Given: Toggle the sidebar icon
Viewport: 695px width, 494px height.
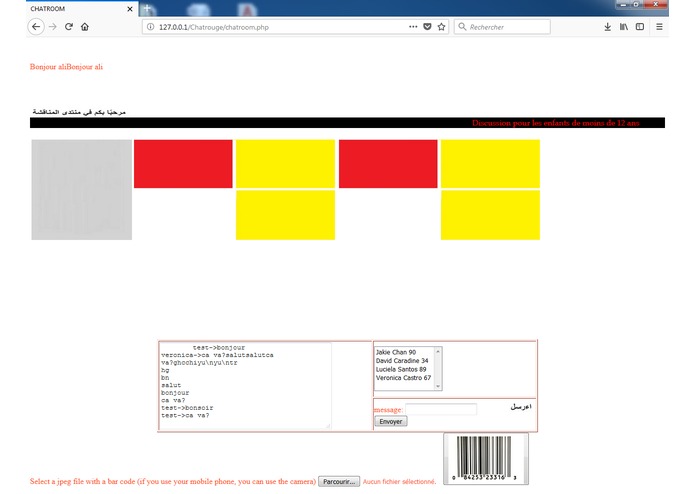Looking at the screenshot, I should pos(640,27).
